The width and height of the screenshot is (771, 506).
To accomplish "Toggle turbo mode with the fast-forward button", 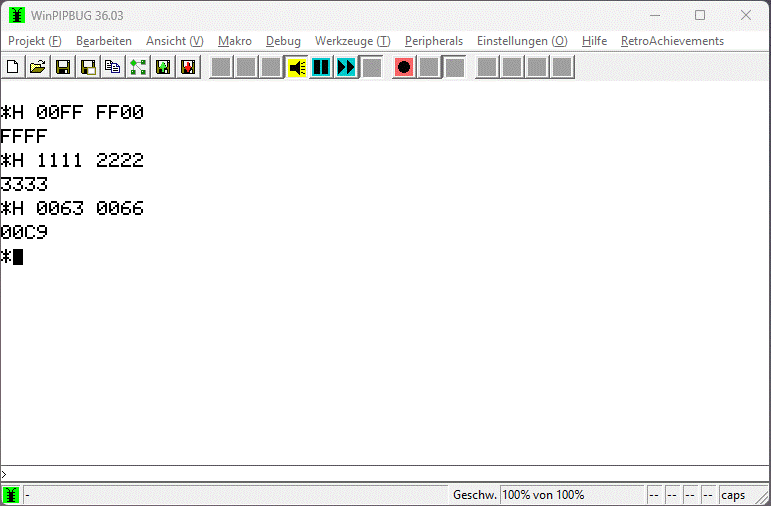I will click(x=346, y=67).
